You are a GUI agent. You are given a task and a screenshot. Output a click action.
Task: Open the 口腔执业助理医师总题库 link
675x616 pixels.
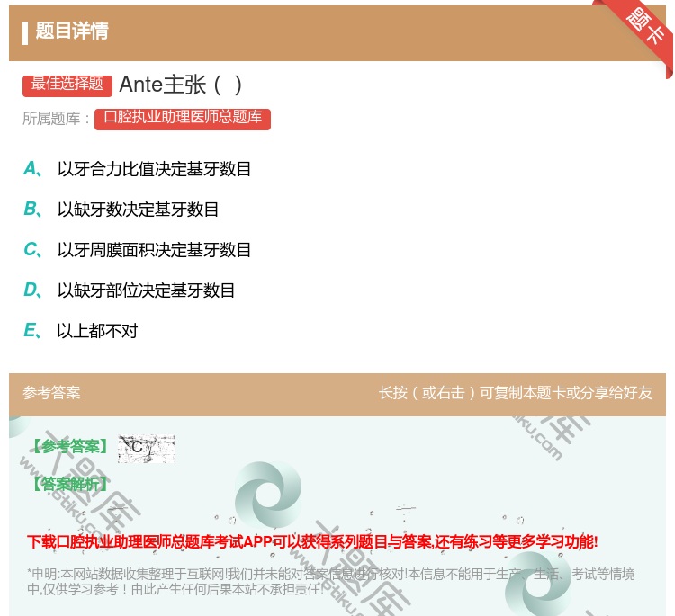[x=183, y=119]
